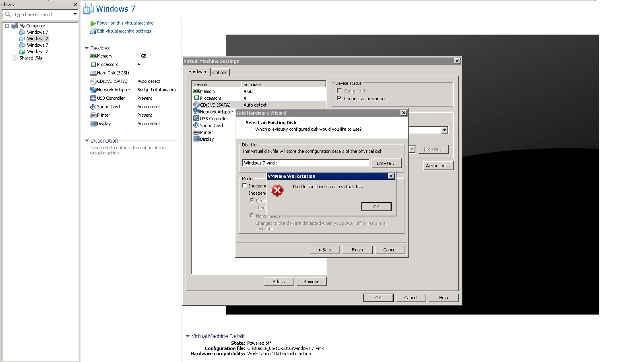Click Hard Disk (SCSI) icon in Devices

[x=93, y=73]
